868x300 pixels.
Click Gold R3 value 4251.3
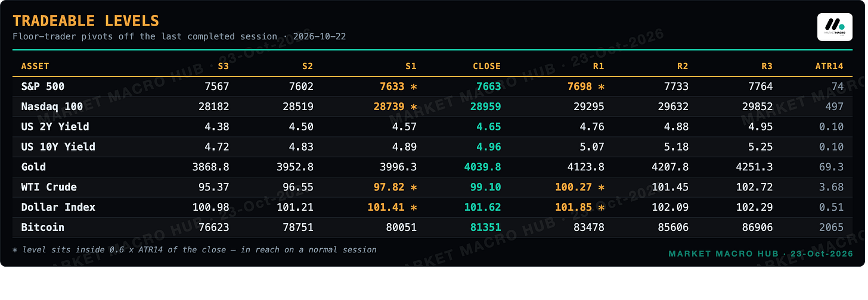tap(754, 167)
